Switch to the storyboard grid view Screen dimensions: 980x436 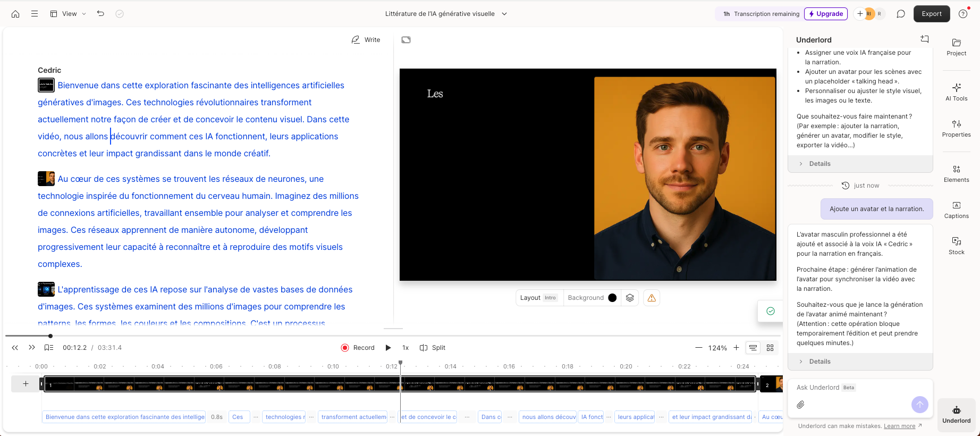(x=770, y=348)
